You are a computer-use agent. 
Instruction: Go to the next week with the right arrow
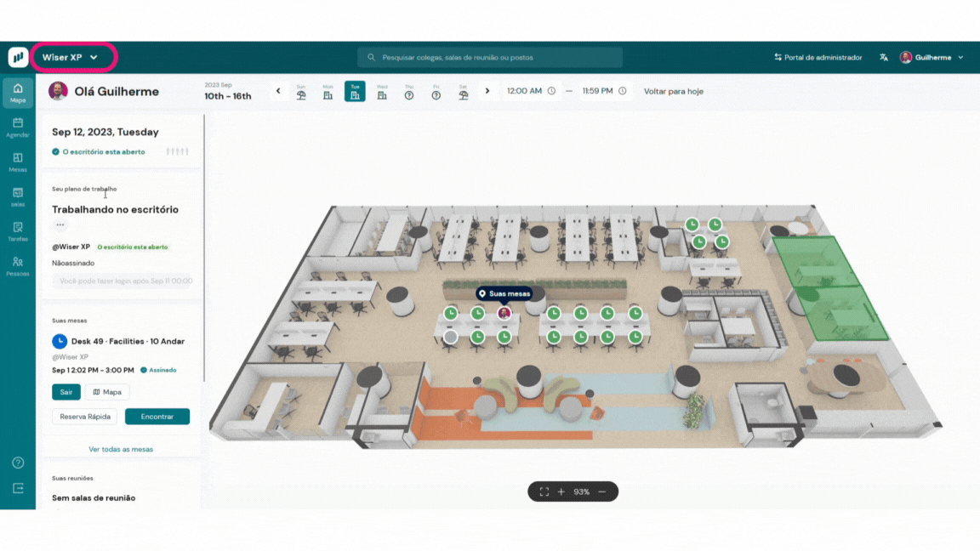pyautogui.click(x=487, y=91)
